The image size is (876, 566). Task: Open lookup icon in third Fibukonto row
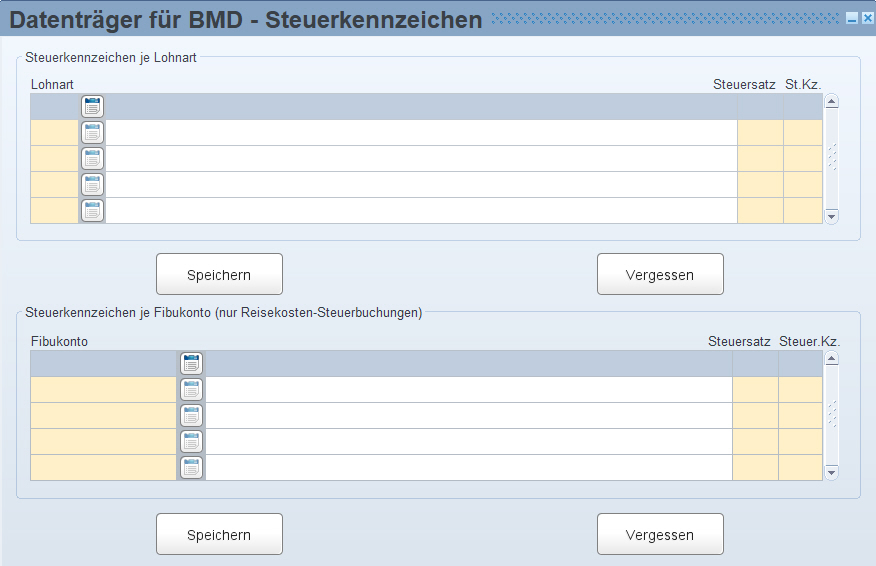pos(192,416)
